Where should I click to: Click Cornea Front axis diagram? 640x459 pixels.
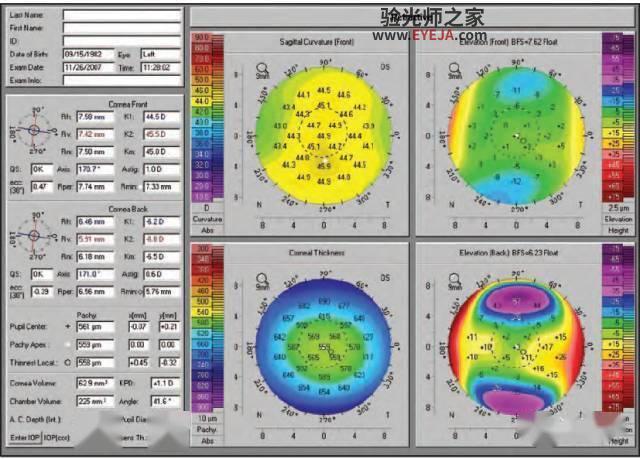tap(34, 130)
